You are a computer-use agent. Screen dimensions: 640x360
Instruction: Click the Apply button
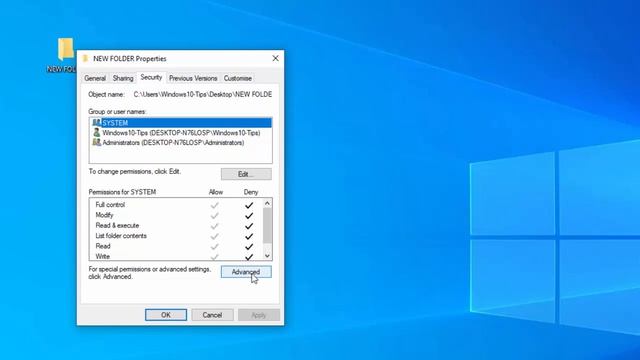tap(259, 315)
